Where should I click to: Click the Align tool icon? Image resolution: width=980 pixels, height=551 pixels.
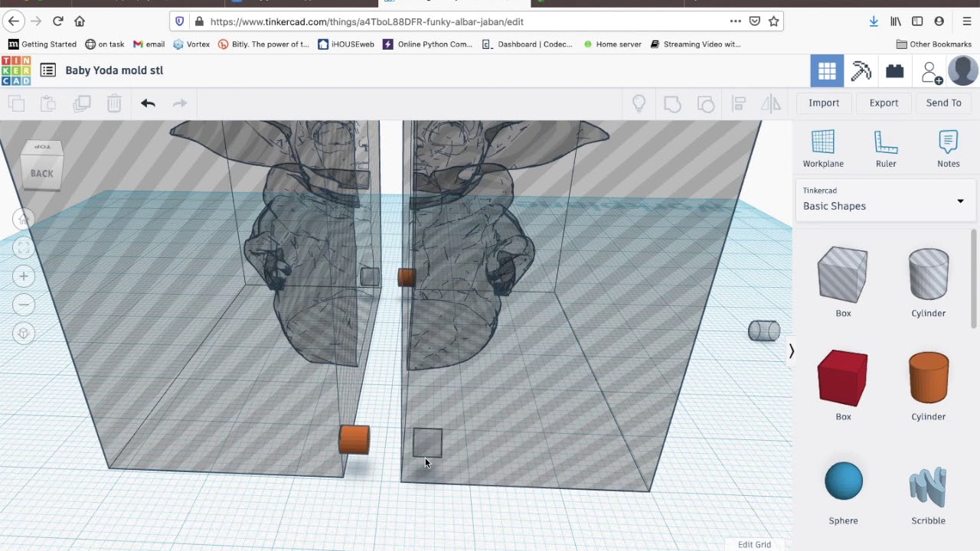[739, 103]
